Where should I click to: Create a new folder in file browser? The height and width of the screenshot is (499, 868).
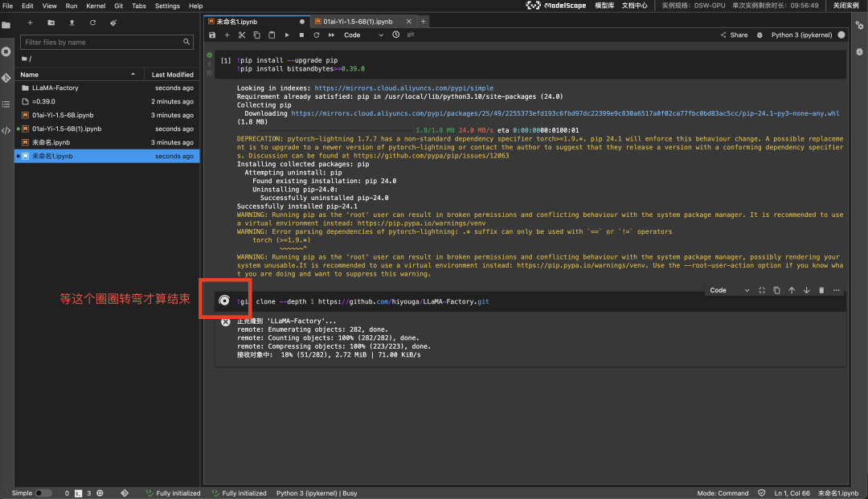(x=51, y=22)
